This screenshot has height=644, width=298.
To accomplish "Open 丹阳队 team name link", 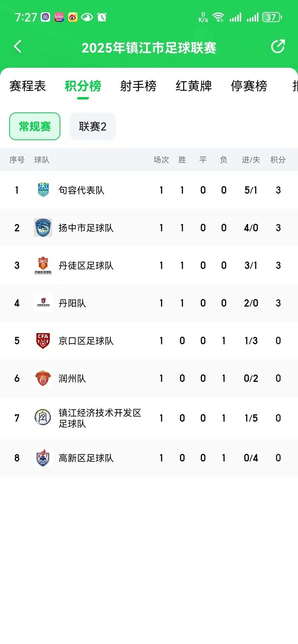I will tap(72, 303).
